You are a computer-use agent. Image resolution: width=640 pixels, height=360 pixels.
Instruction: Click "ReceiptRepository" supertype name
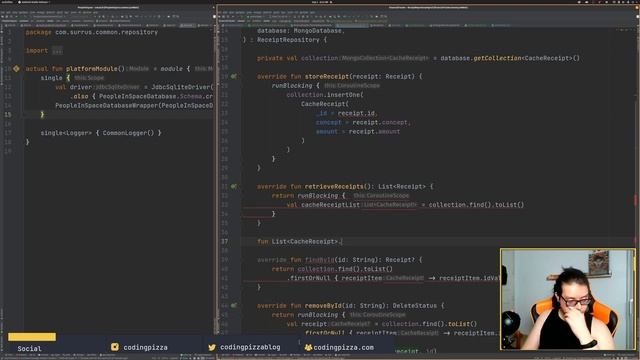[288, 40]
